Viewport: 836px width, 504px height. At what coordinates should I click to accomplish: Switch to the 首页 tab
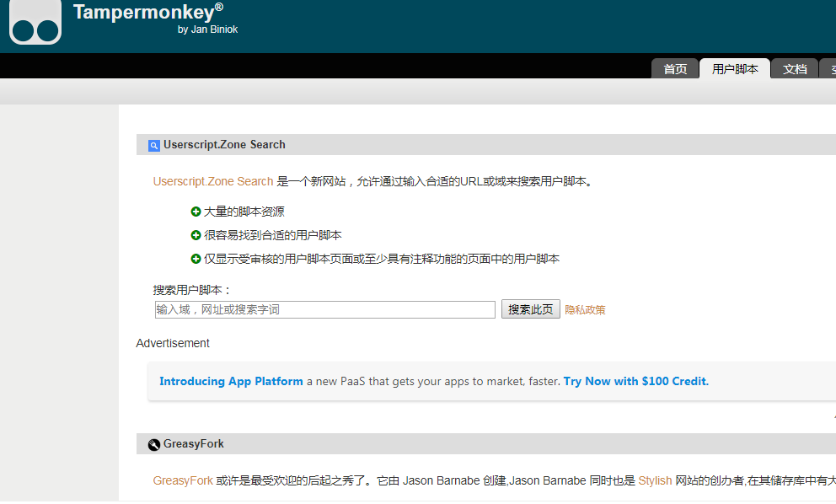pos(675,68)
